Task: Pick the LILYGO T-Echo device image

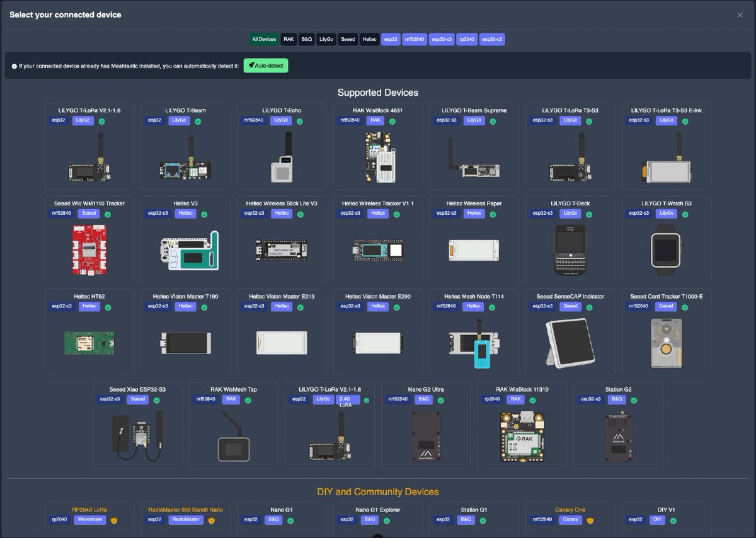Action: tap(281, 157)
